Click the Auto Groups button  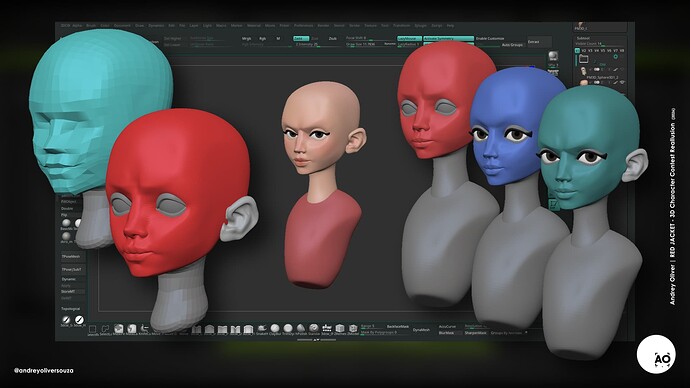tap(513, 45)
